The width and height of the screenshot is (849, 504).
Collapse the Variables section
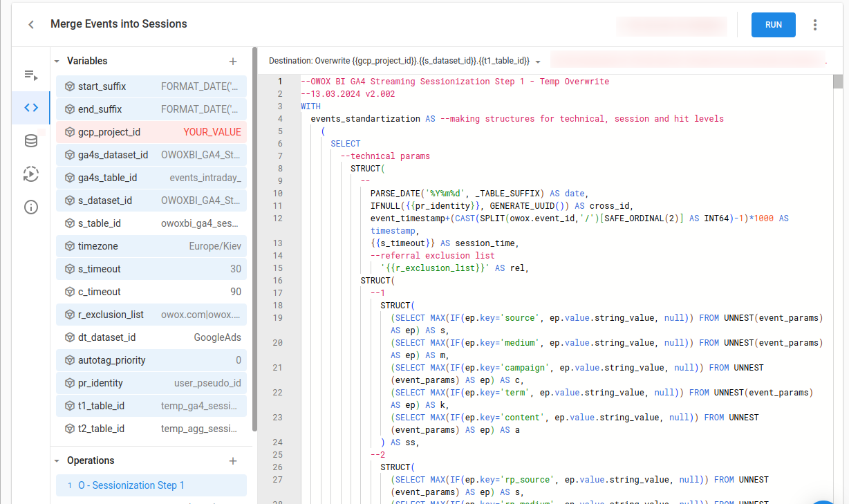[x=57, y=61]
